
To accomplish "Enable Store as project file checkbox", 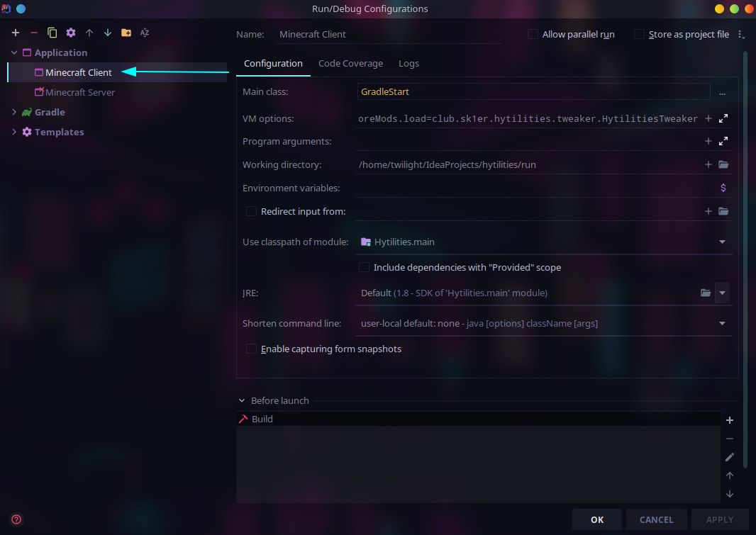I will point(639,34).
